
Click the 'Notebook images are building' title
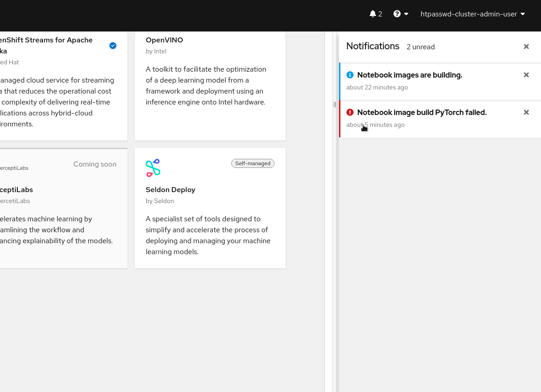pyautogui.click(x=409, y=75)
